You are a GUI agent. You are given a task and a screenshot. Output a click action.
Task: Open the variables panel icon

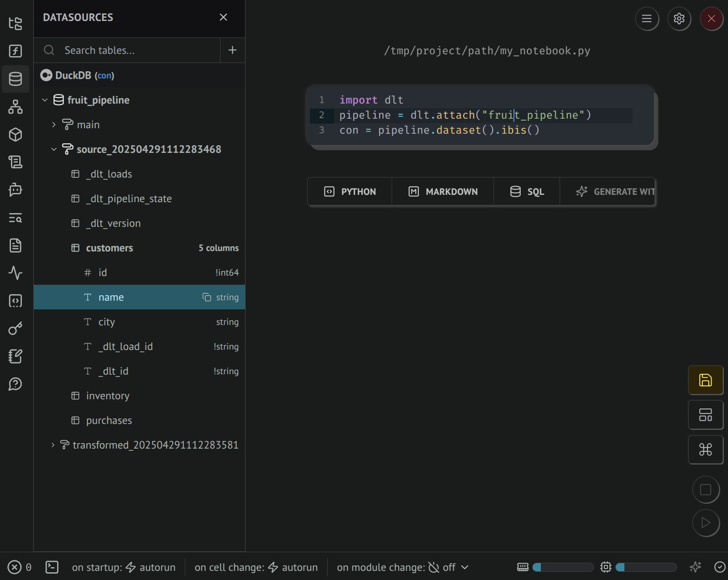16,51
